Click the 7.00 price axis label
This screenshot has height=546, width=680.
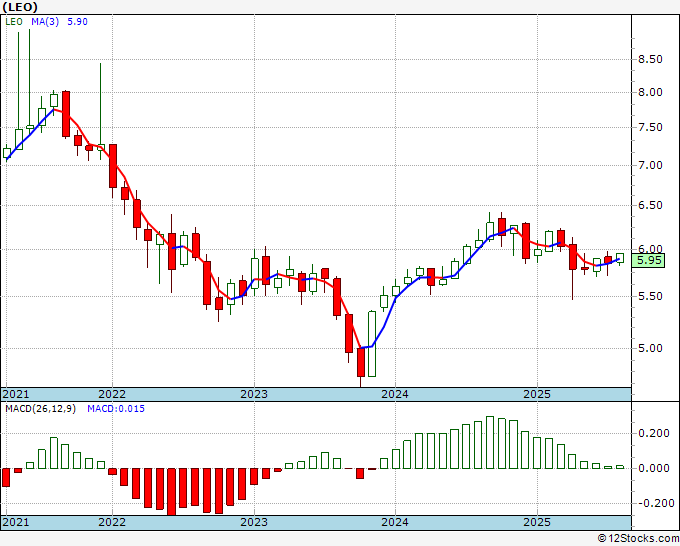[650, 165]
